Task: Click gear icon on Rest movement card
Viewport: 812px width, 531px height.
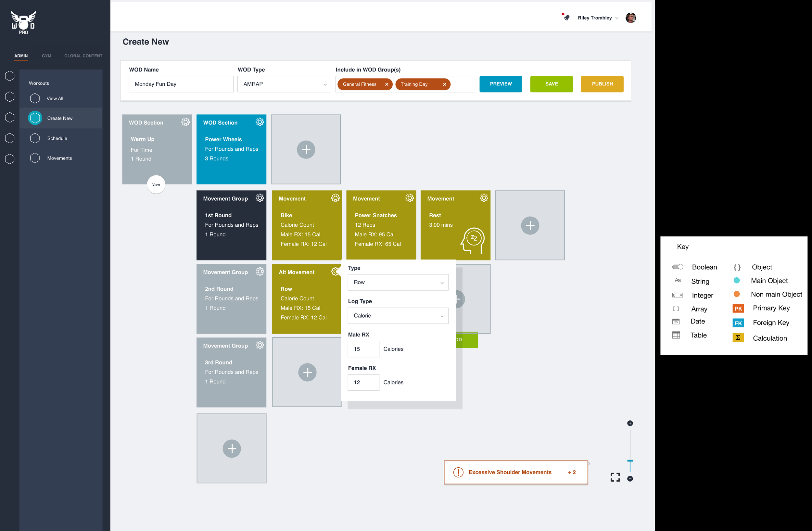Action: [x=483, y=198]
